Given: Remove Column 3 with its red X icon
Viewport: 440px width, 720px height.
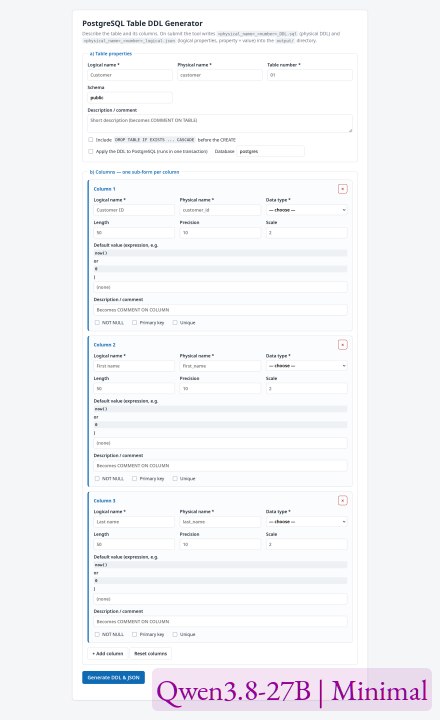Looking at the screenshot, I should point(343,501).
